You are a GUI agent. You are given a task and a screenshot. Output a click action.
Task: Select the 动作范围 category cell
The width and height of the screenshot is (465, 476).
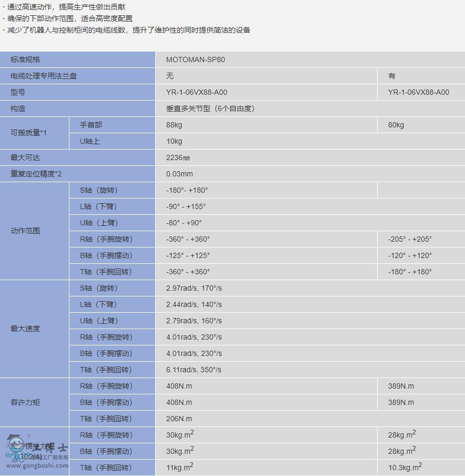coord(25,231)
